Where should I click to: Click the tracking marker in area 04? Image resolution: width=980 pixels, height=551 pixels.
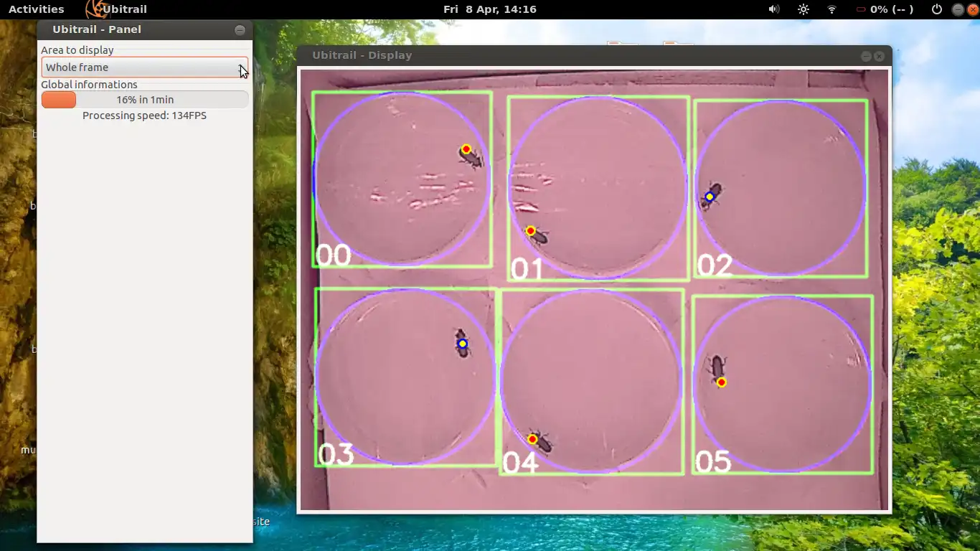click(x=533, y=439)
